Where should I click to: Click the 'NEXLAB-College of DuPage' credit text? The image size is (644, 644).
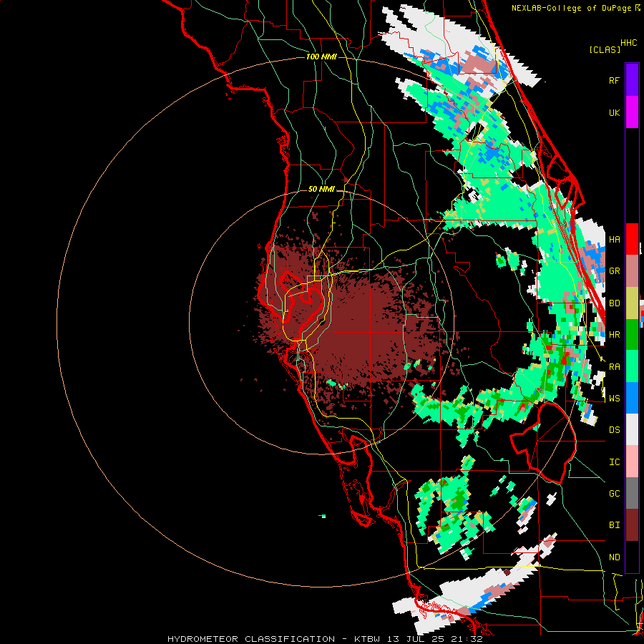click(x=571, y=8)
